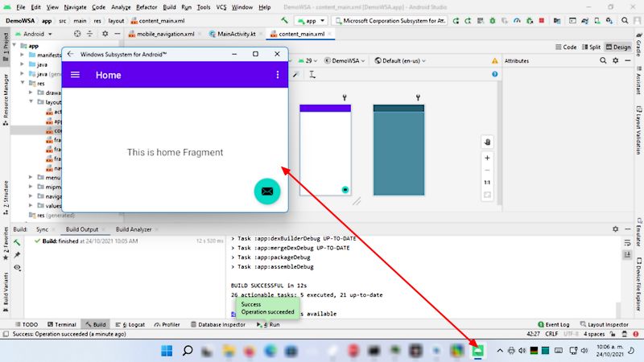Open the API level 29 dropdown
This screenshot has width=644, height=362.
click(x=308, y=61)
